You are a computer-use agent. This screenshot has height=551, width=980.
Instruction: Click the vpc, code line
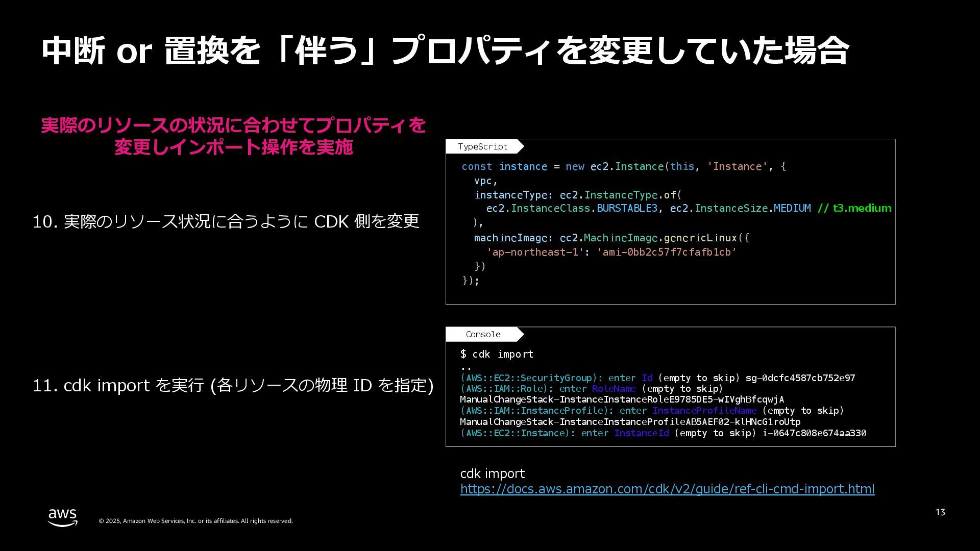point(485,181)
